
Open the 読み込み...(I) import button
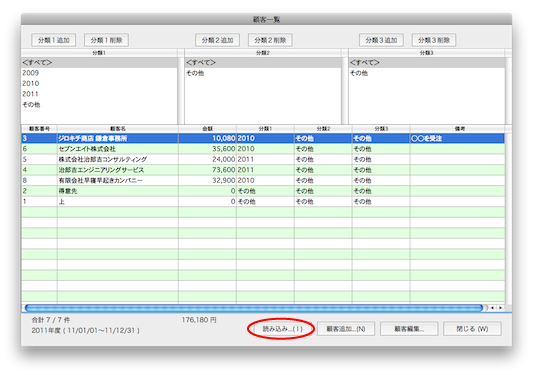(283, 329)
